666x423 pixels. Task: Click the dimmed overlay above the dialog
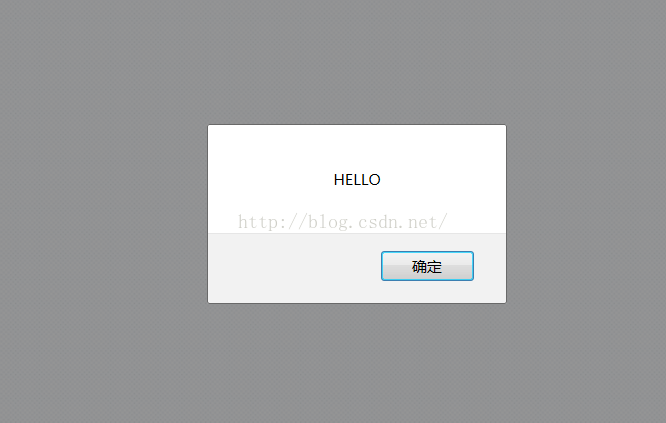357,62
